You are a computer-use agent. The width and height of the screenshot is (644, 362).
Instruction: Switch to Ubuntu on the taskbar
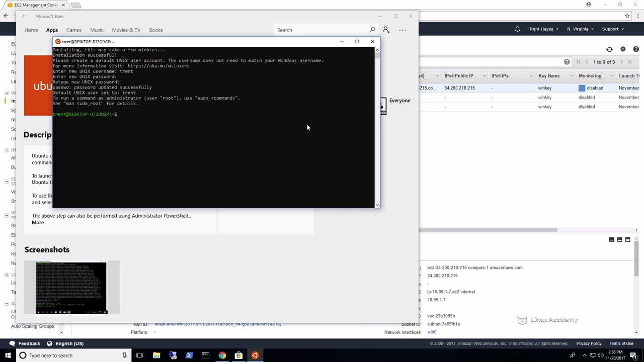point(255,355)
